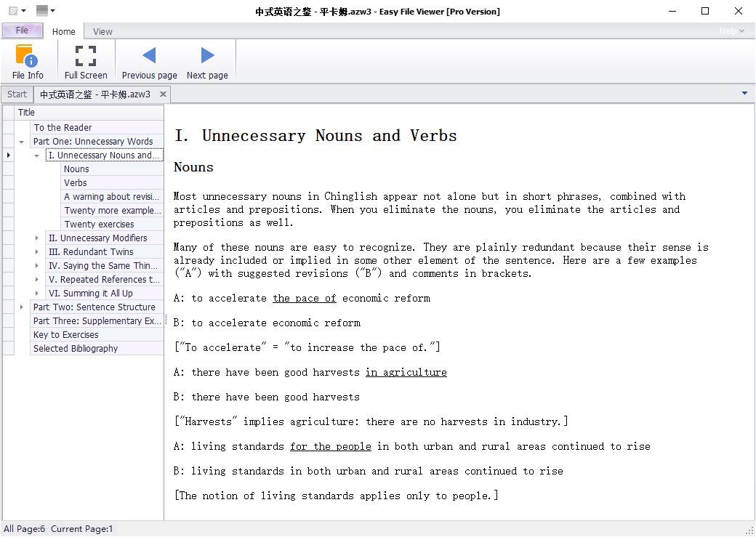Click underlined phrase 'for the people'
756x537 pixels.
330,447
